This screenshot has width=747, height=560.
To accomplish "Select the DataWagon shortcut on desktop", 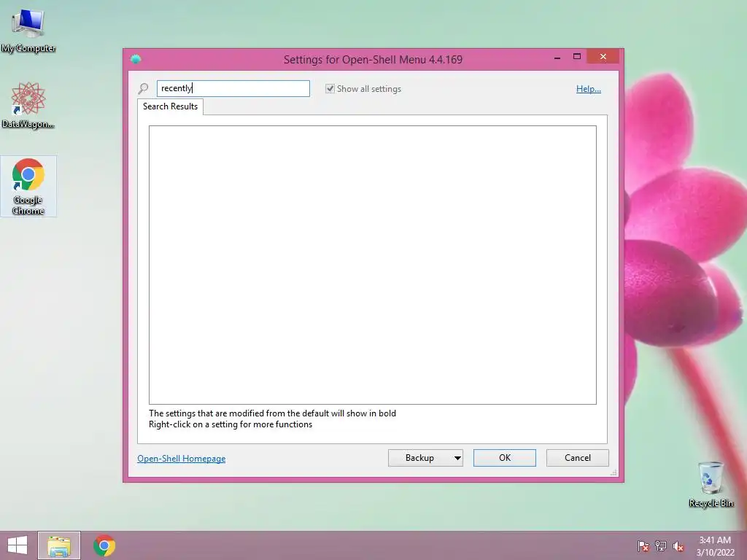I will 28,105.
